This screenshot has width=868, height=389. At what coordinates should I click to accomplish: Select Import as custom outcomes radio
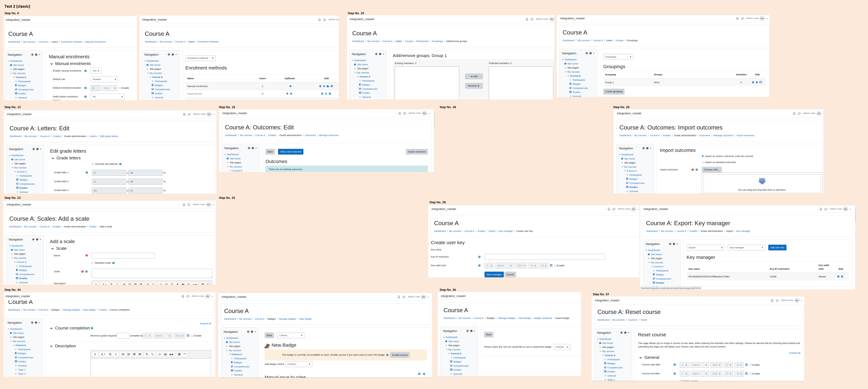coord(703,156)
